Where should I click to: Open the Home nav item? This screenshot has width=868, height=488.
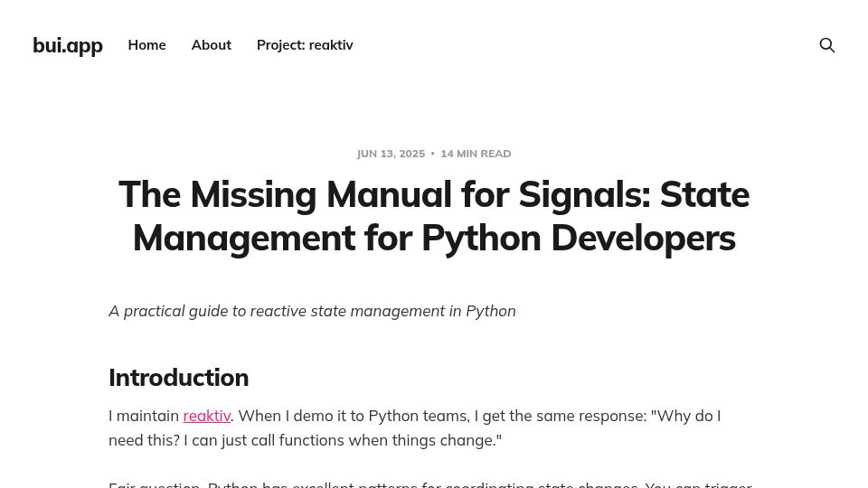pyautogui.click(x=146, y=45)
